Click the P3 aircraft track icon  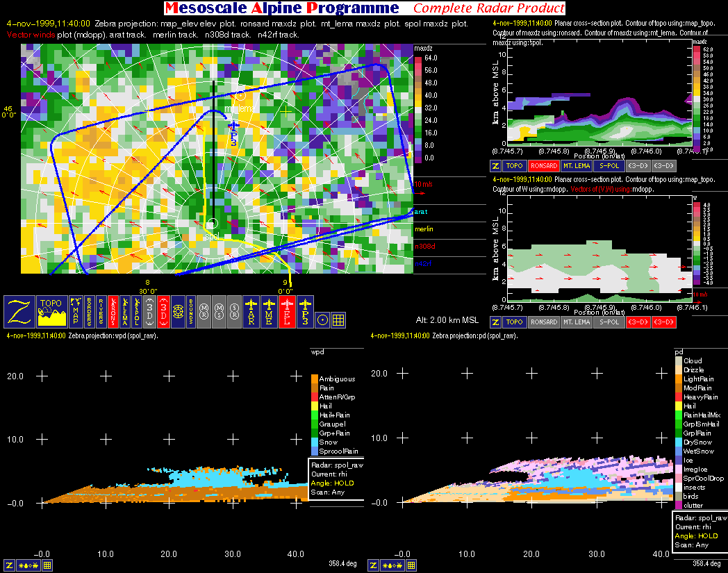click(x=305, y=312)
